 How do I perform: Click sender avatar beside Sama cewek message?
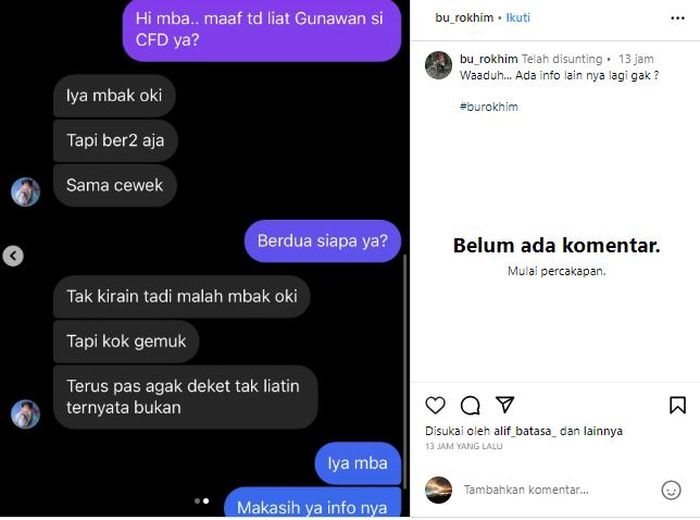click(25, 192)
